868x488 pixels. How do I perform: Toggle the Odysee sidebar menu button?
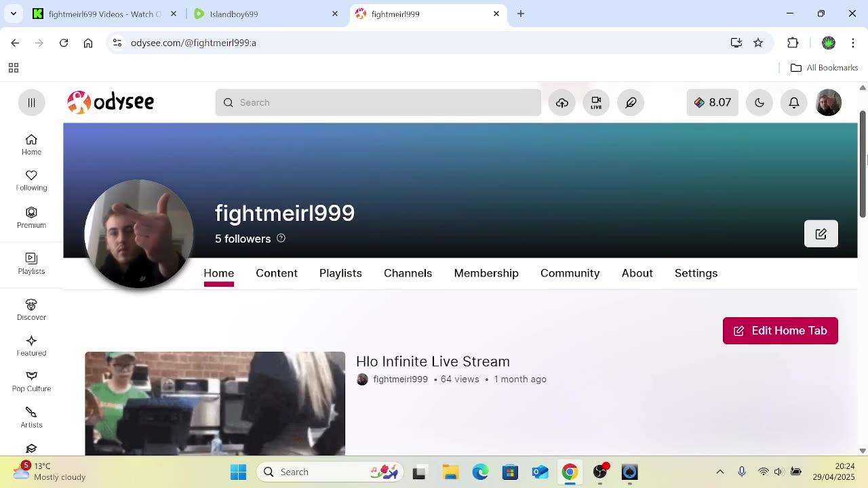pyautogui.click(x=31, y=102)
